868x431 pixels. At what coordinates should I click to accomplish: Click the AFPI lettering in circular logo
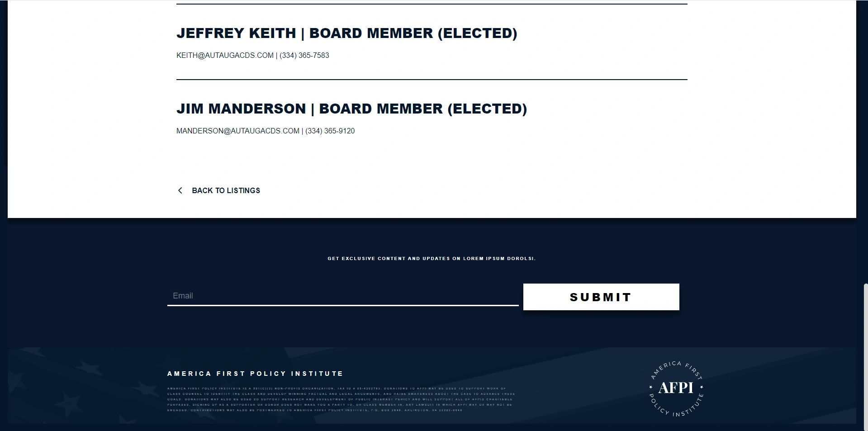tap(676, 388)
